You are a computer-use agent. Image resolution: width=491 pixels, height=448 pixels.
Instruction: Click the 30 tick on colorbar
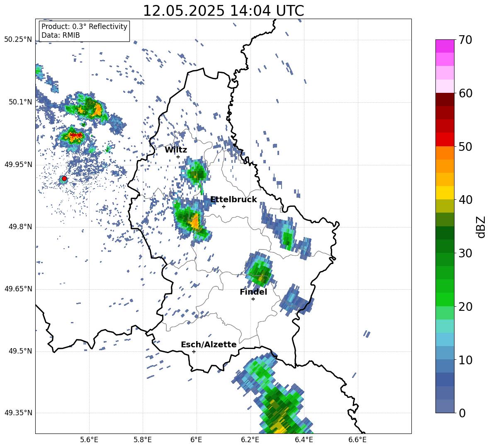[465, 253]
